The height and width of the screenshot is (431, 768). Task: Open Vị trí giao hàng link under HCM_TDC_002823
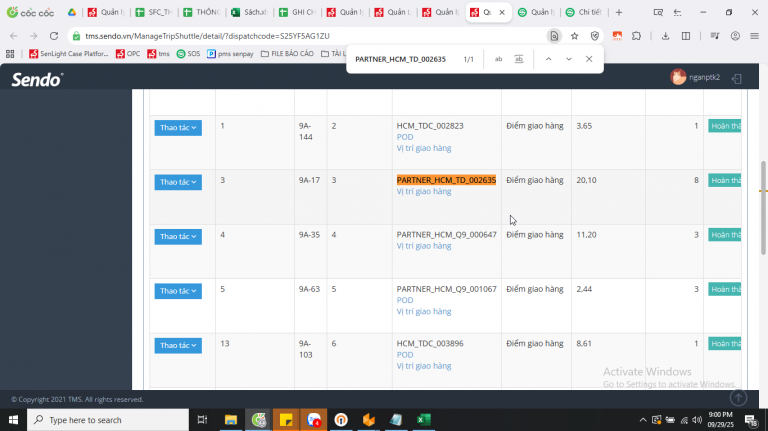coord(424,148)
